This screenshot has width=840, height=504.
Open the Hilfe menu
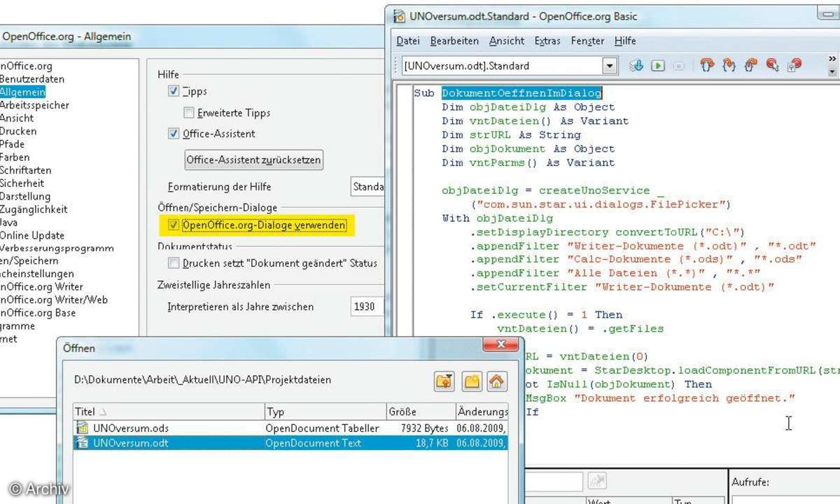(625, 41)
